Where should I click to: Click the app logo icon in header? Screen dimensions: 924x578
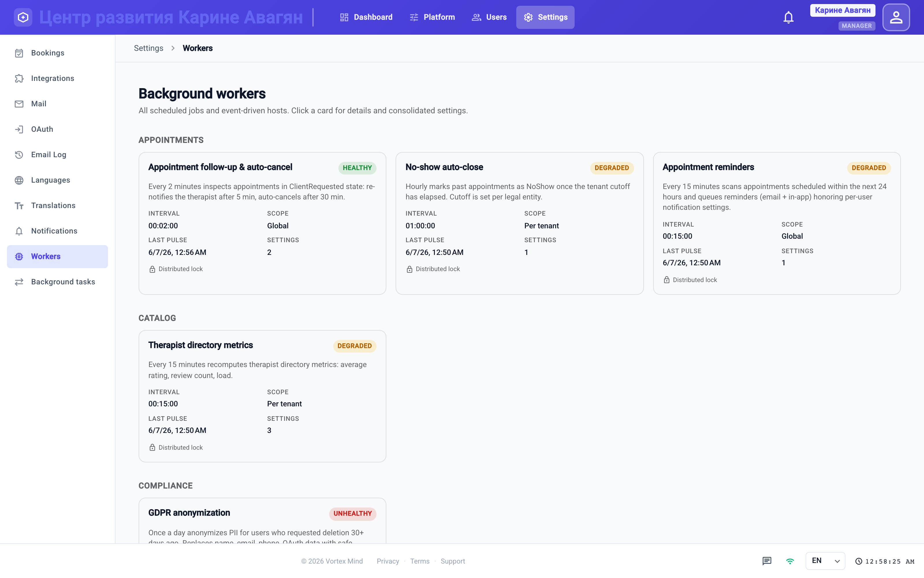(x=23, y=17)
